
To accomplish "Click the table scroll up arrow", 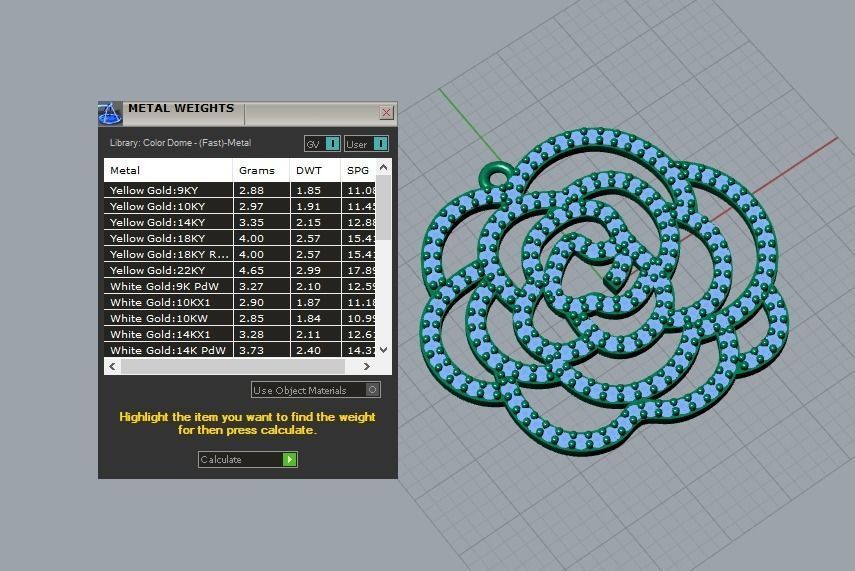I will click(x=383, y=167).
